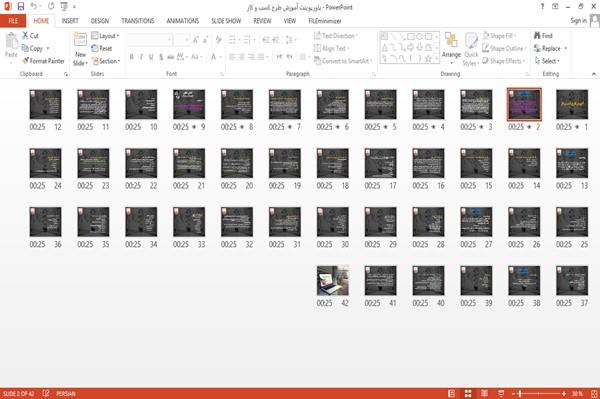Click PERSIAN language in status bar
The height and width of the screenshot is (399, 600).
click(x=66, y=393)
